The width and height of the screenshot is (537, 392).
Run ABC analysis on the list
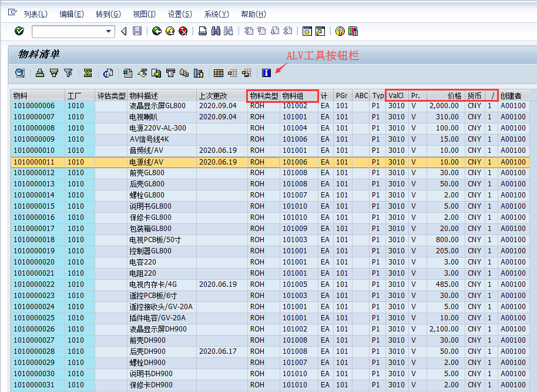(x=183, y=73)
